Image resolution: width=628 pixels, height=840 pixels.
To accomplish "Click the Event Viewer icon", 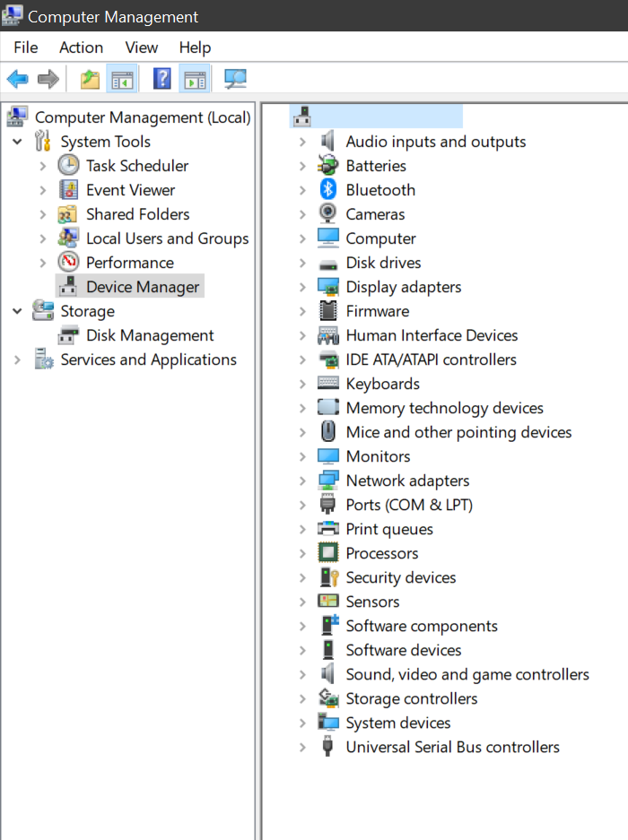I will pyautogui.click(x=68, y=190).
